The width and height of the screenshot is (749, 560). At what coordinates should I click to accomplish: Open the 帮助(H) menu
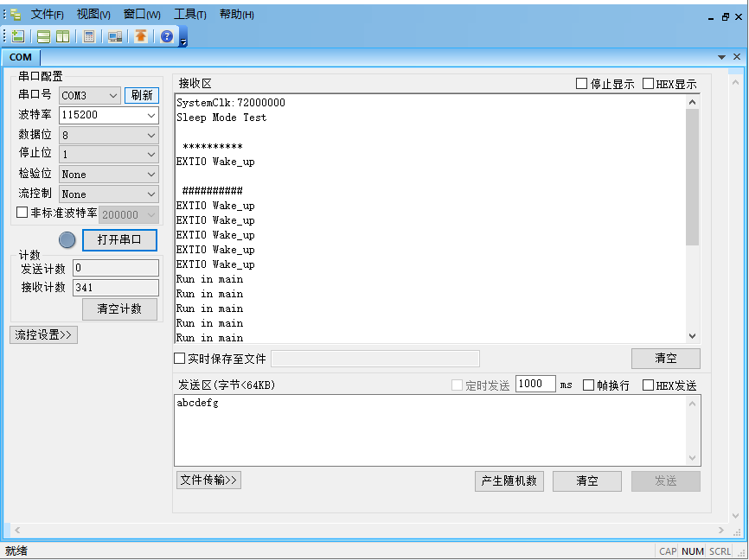(x=236, y=15)
